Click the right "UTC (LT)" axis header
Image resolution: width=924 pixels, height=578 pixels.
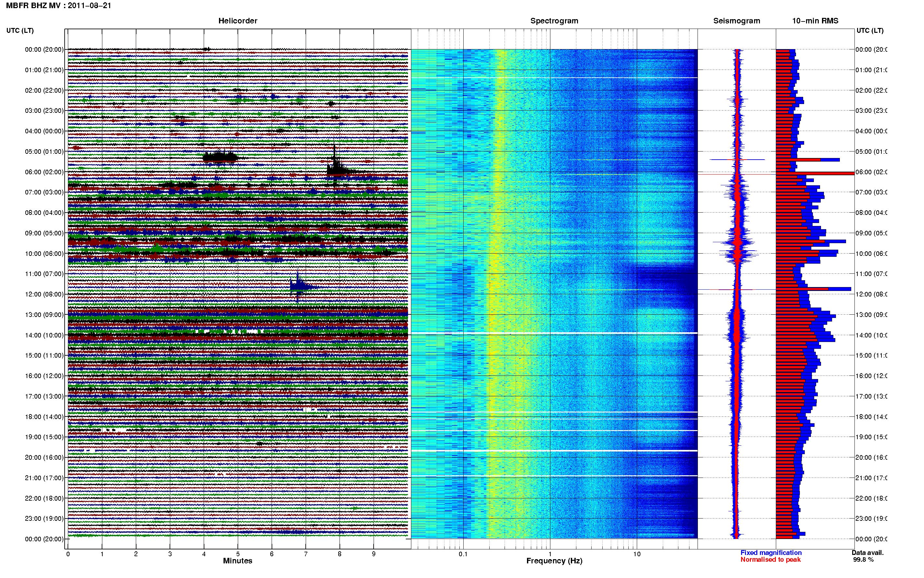coord(870,31)
